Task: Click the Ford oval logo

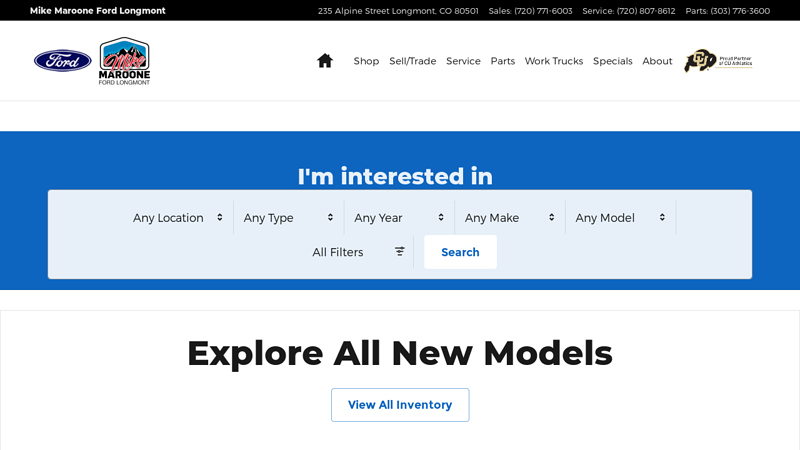Action: point(62,61)
